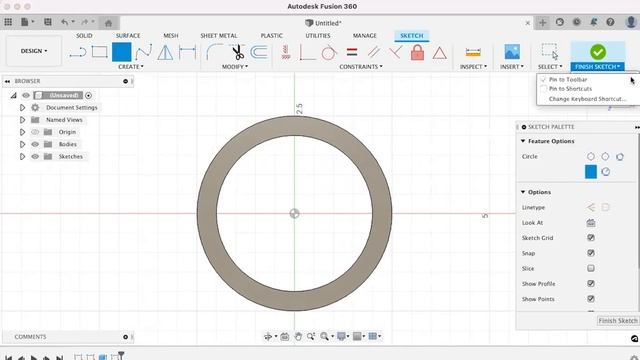Click the Insert image icon

click(512, 52)
